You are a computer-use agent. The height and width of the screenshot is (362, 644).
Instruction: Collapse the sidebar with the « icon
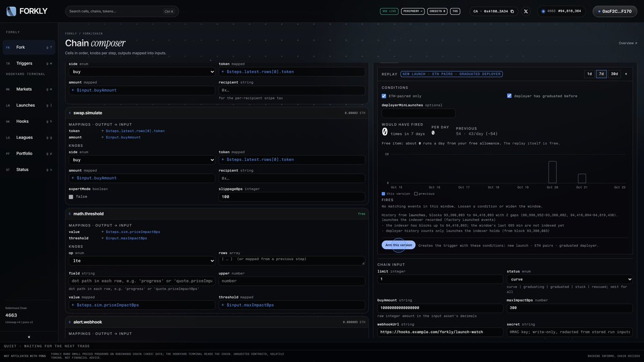point(29,337)
